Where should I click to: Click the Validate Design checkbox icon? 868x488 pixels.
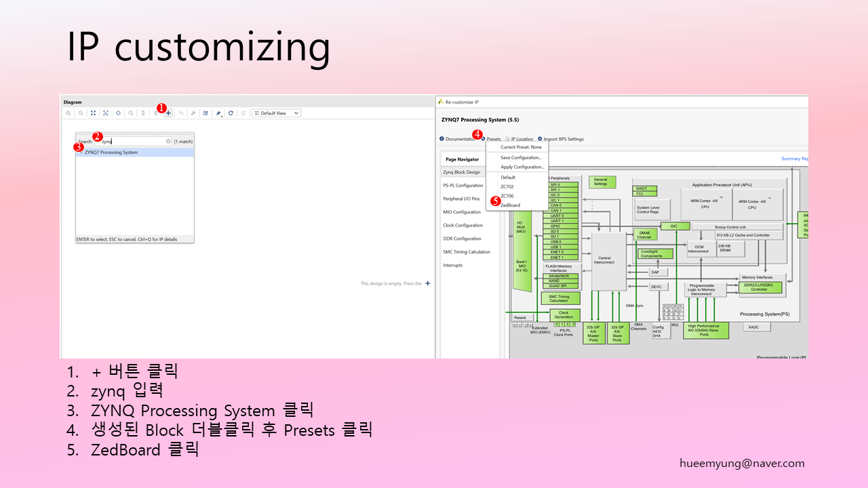pos(205,113)
